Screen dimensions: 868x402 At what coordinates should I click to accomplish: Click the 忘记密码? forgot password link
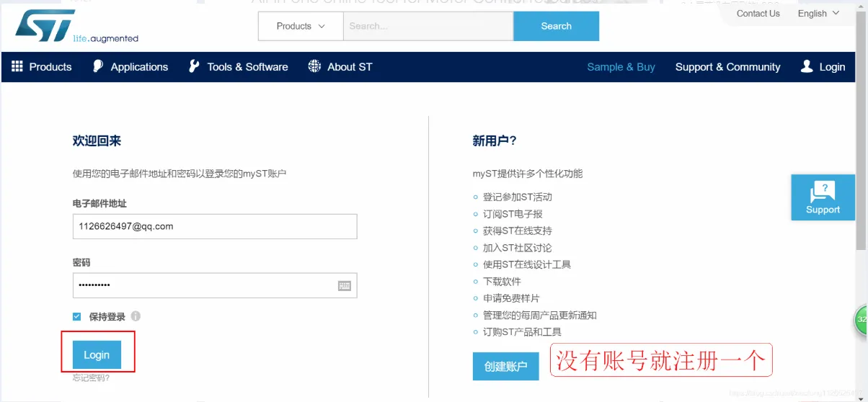pyautogui.click(x=91, y=378)
